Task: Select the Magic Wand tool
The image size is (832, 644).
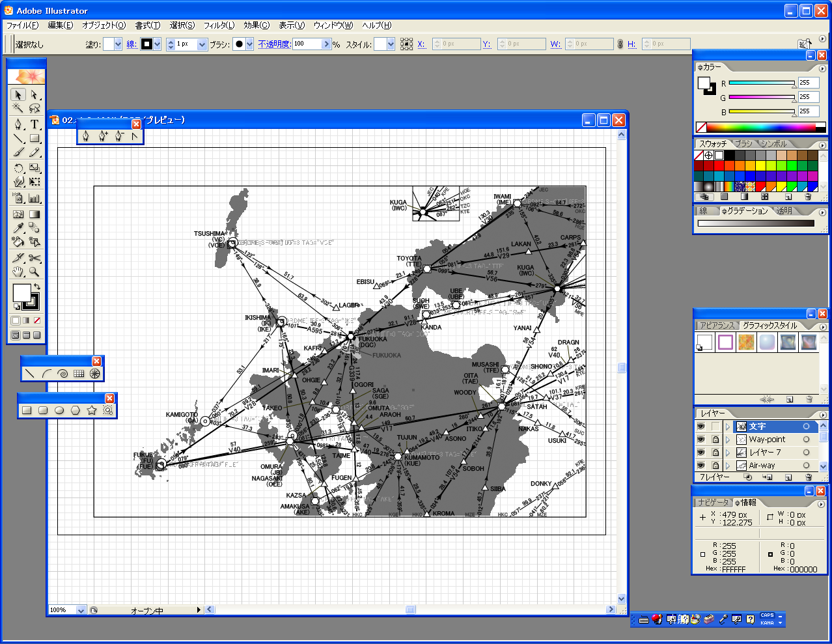Action: [x=18, y=109]
